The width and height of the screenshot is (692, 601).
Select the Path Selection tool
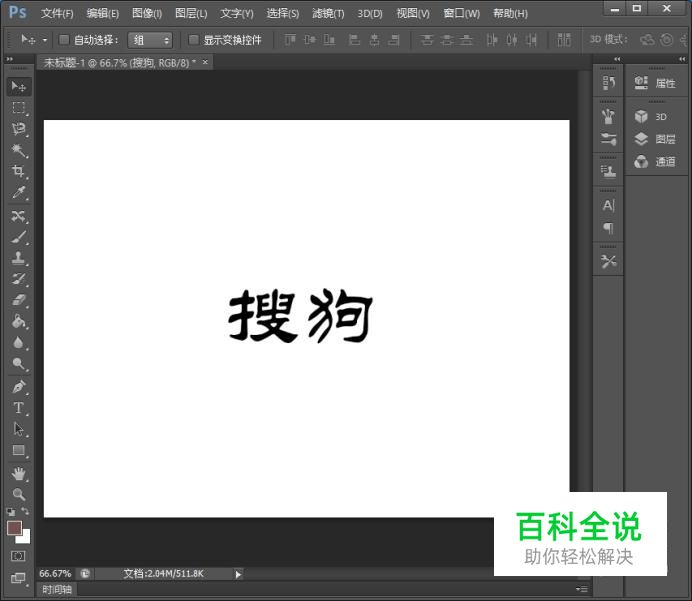(19, 429)
